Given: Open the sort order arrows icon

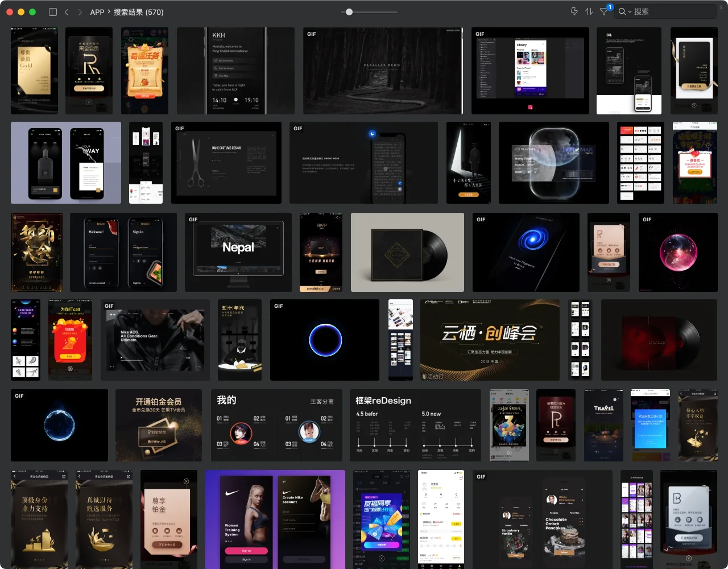Looking at the screenshot, I should click(x=589, y=12).
